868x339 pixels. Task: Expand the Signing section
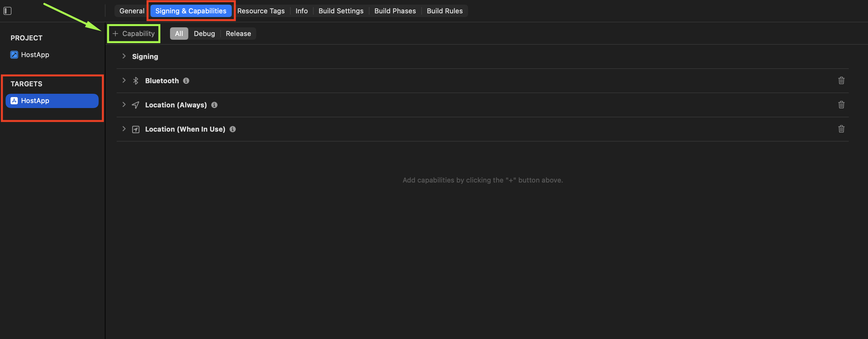click(x=124, y=56)
